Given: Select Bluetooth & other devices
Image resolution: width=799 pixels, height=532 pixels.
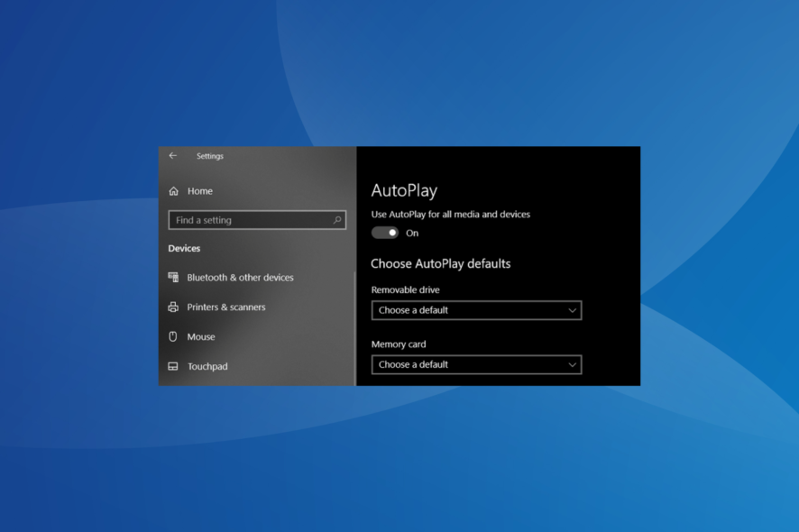Looking at the screenshot, I should pos(240,278).
